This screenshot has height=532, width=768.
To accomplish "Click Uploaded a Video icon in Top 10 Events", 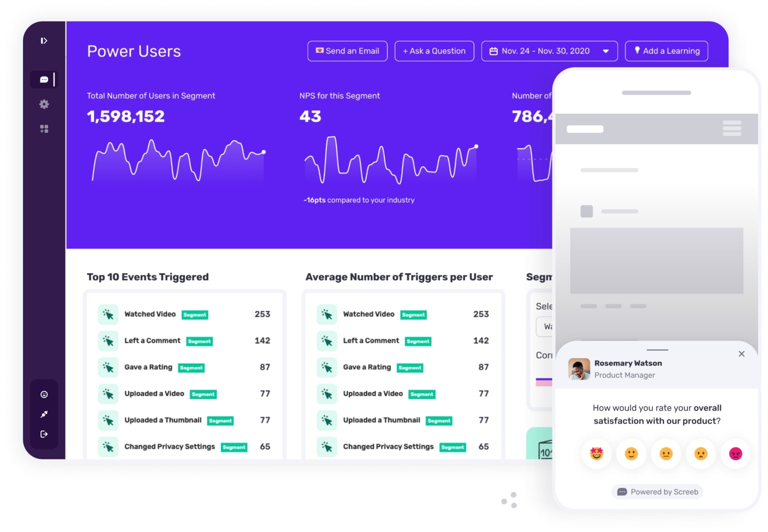I will (x=108, y=394).
